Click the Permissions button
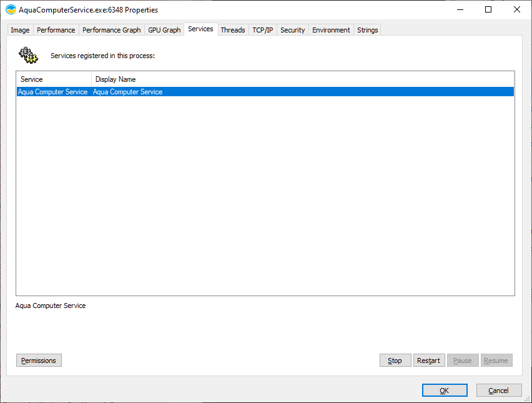This screenshot has height=403, width=532. (x=39, y=361)
